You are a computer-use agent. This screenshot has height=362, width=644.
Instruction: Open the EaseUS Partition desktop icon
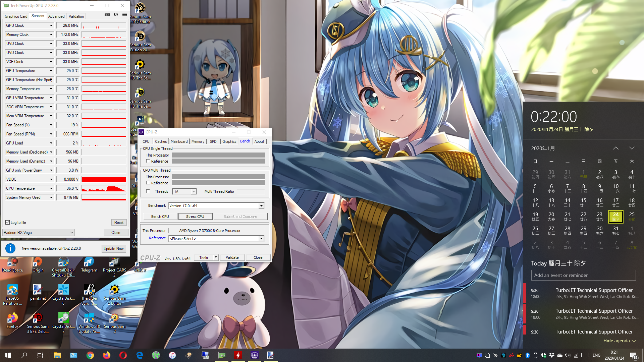(x=13, y=295)
